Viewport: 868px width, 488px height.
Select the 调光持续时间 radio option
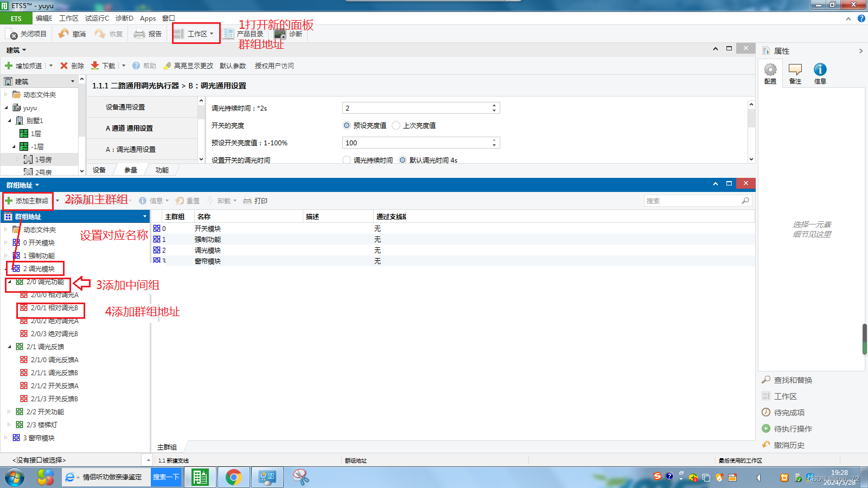347,160
